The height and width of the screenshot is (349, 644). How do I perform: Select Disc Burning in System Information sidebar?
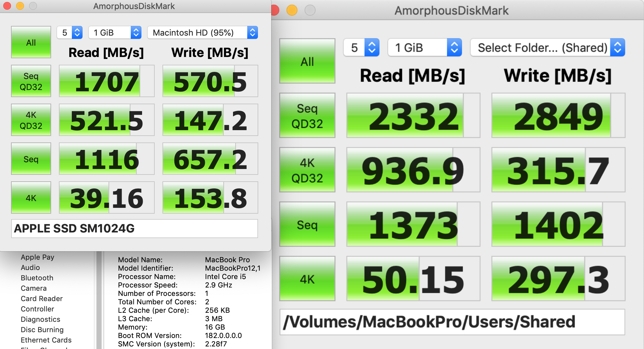[x=42, y=330]
